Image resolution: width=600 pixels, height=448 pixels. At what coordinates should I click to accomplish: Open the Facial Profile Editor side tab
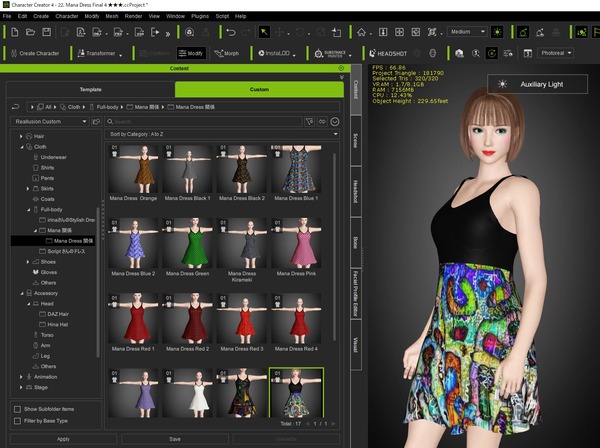click(355, 294)
